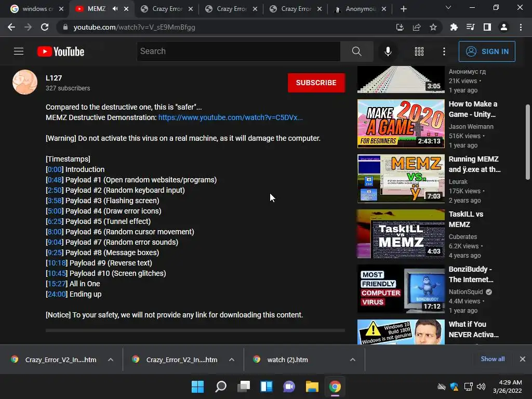Click the Windows Security tray icon
Viewport: 532px width, 399px height.
454,387
